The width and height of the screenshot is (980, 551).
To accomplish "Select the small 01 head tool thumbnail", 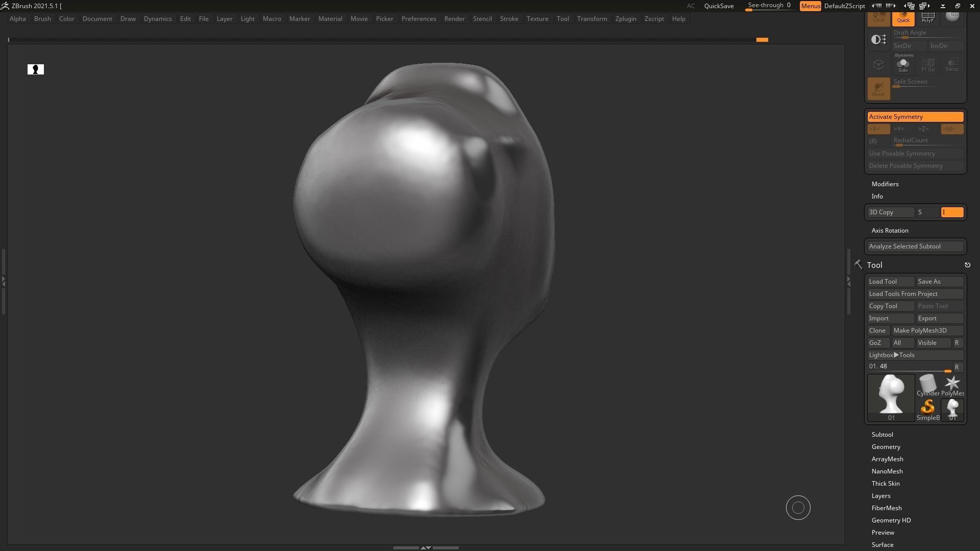I will point(952,410).
